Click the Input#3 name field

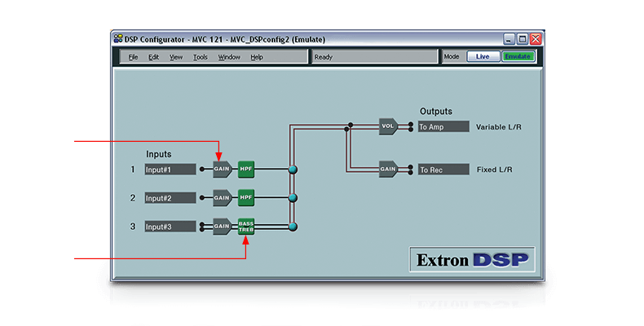tap(170, 227)
